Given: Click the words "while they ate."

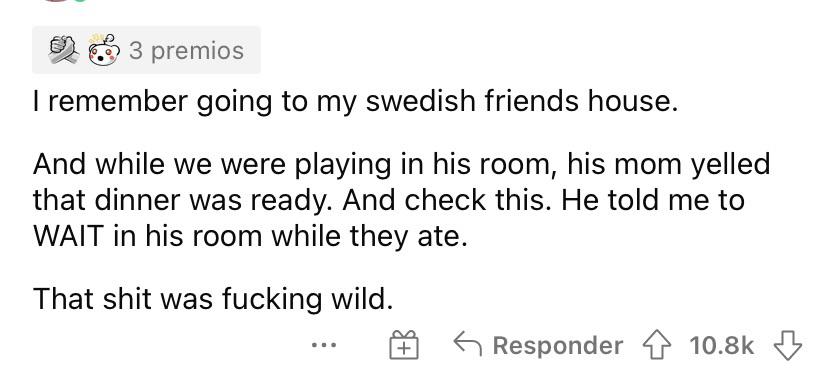Looking at the screenshot, I should pyautogui.click(x=369, y=236).
